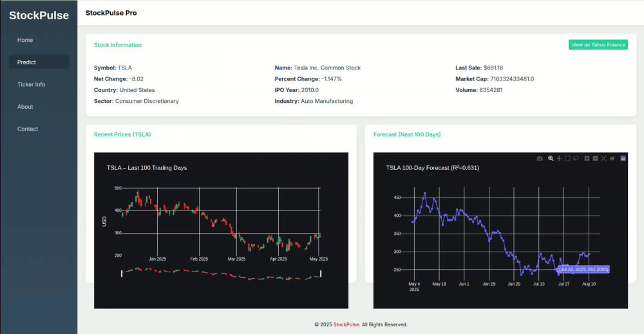Open the Home page in sidebar
This screenshot has height=334, width=644.
point(25,40)
